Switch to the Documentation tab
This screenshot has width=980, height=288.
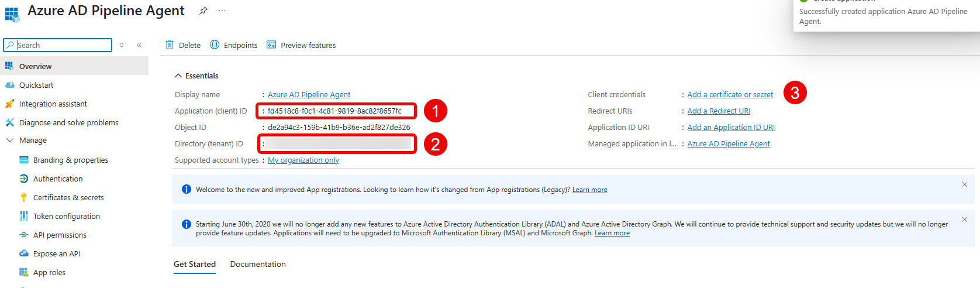(x=258, y=264)
